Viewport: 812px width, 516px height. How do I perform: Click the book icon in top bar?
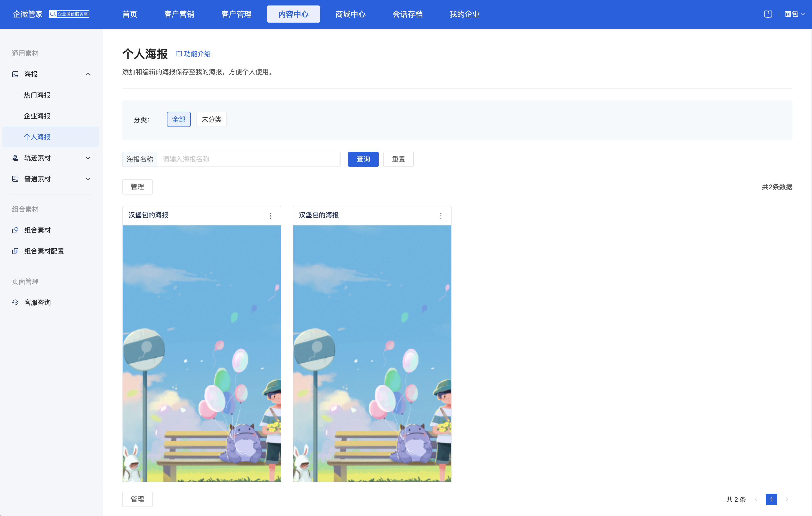point(768,14)
